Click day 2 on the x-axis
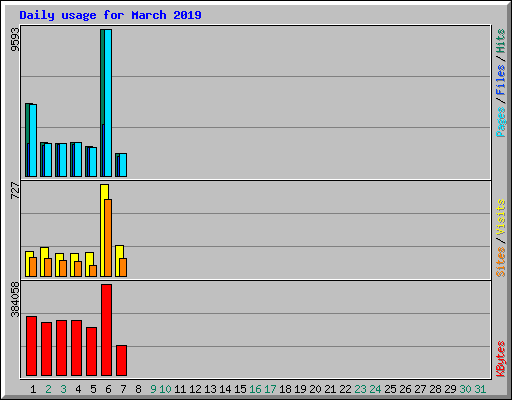 coord(48,389)
